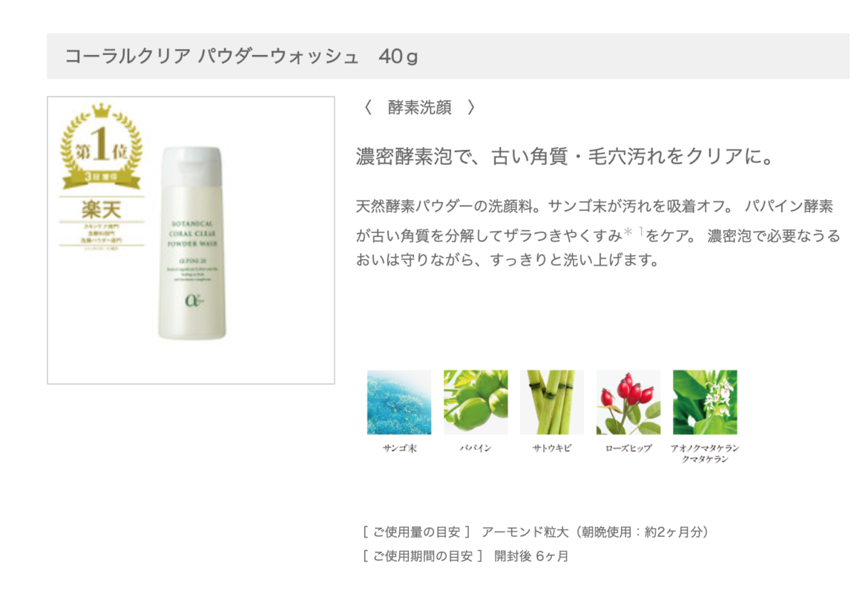Click the left angle bracket beside 酵素洗顔
Screen dimensions: 868x594
click(x=368, y=107)
